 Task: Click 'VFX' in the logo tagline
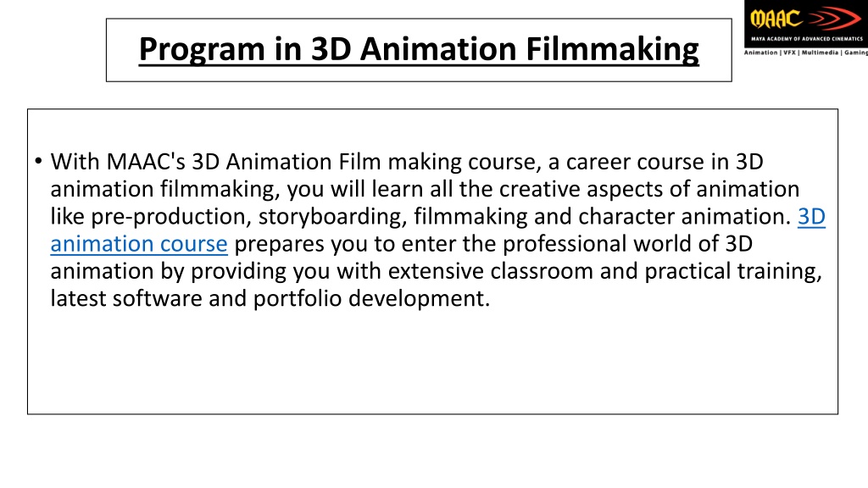789,53
